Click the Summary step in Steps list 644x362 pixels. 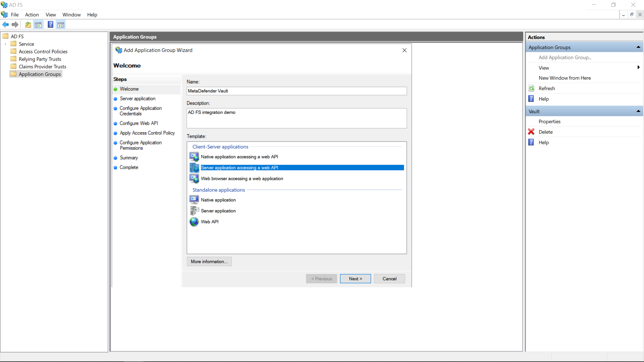pyautogui.click(x=128, y=158)
